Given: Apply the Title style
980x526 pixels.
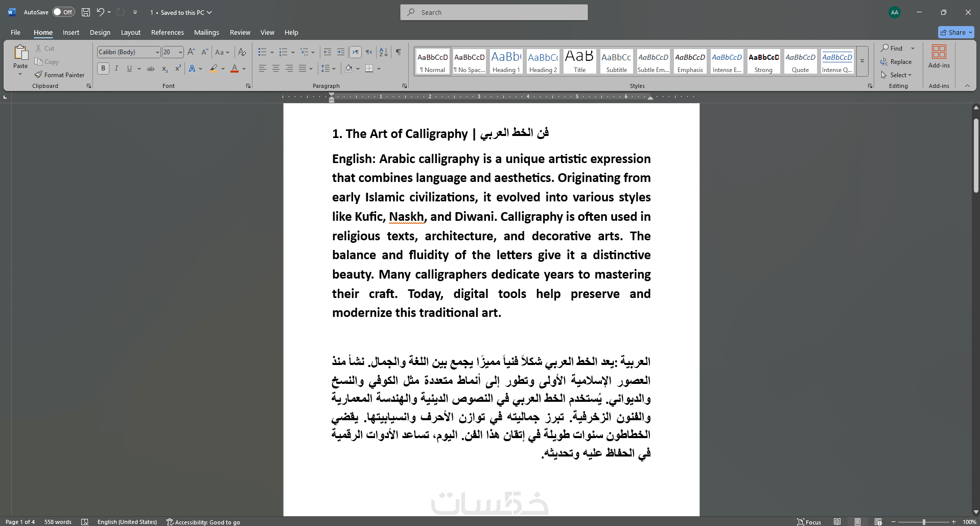Looking at the screenshot, I should (579, 61).
